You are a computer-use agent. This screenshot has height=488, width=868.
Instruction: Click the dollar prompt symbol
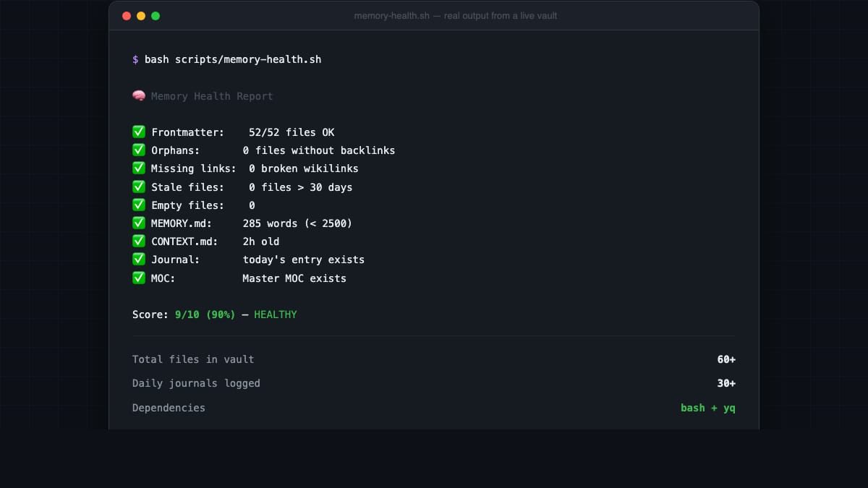(135, 59)
